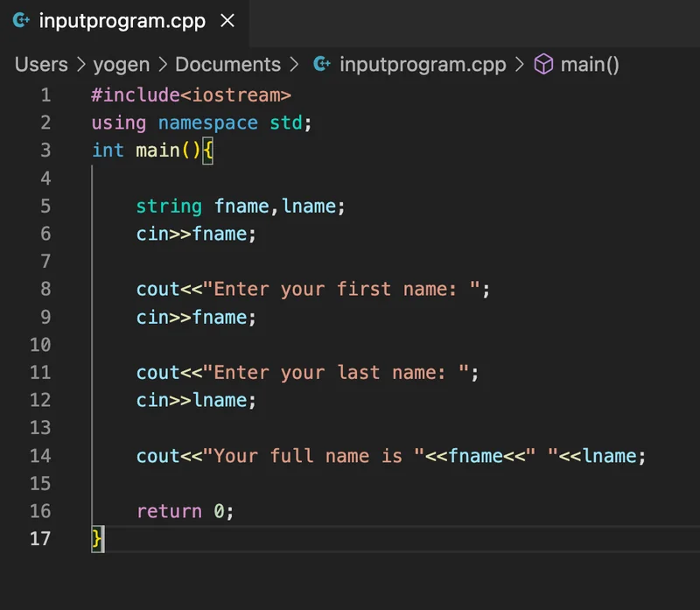Click line number 17 in the gutter
Image resolution: width=700 pixels, height=610 pixels.
click(x=40, y=538)
